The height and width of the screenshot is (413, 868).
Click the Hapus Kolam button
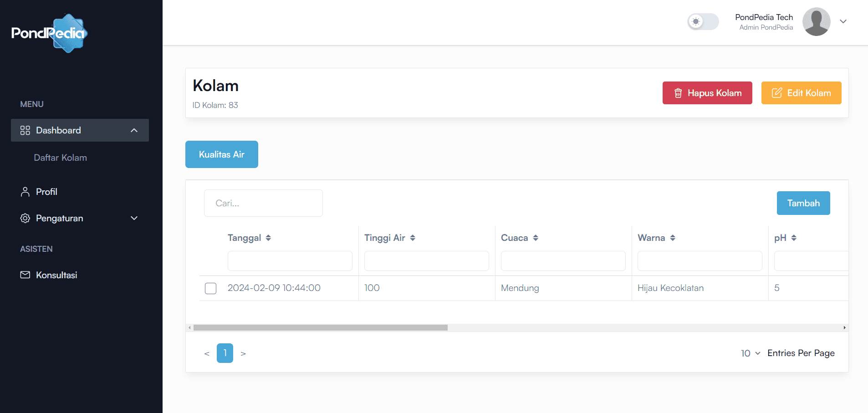707,93
